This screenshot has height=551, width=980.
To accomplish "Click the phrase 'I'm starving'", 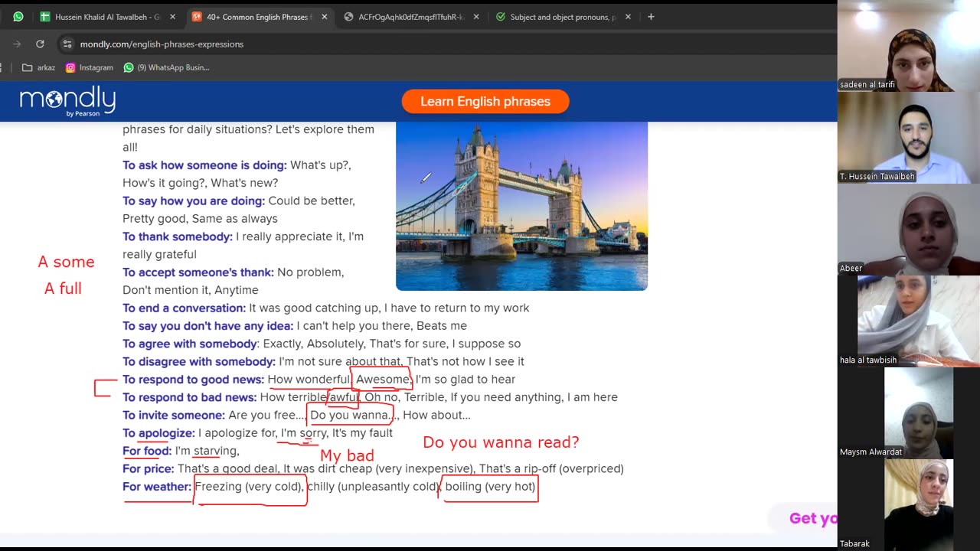I will point(205,452).
